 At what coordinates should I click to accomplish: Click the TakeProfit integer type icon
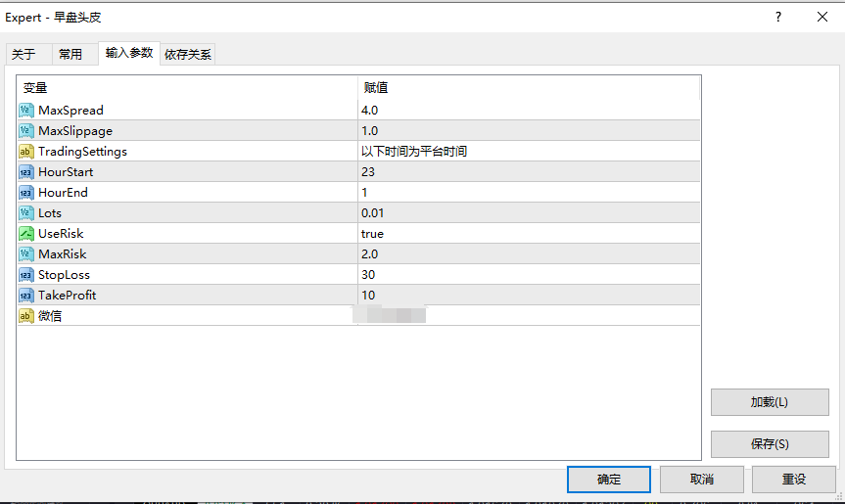tap(26, 296)
